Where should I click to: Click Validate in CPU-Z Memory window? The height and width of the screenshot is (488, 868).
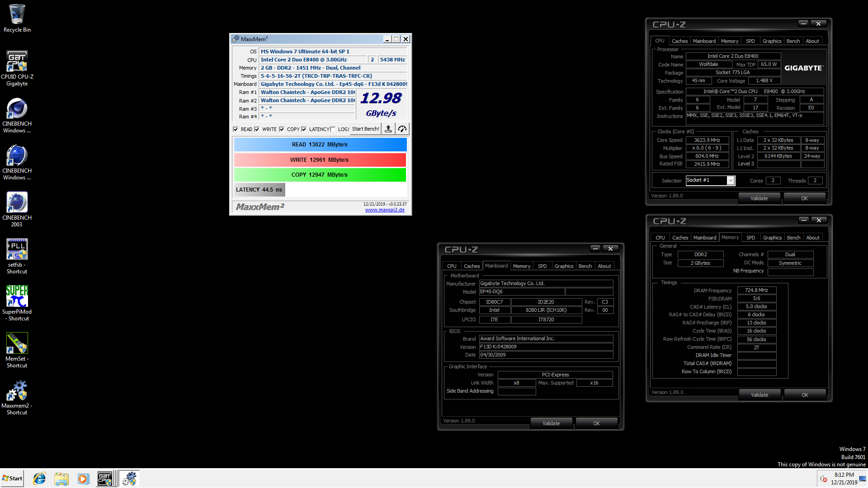pyautogui.click(x=759, y=395)
